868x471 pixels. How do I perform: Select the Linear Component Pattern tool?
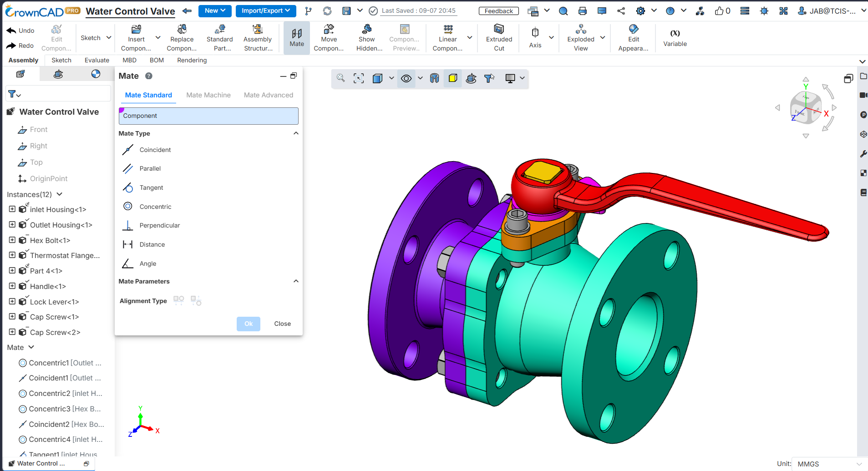click(447, 38)
